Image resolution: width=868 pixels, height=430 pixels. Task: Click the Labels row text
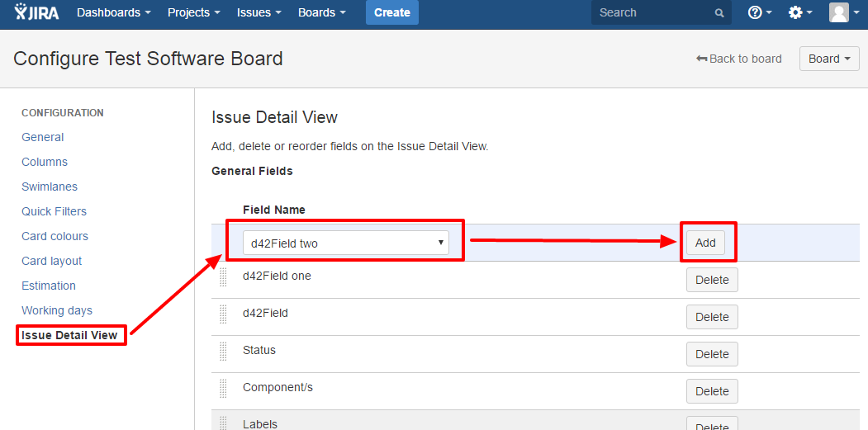pyautogui.click(x=260, y=424)
